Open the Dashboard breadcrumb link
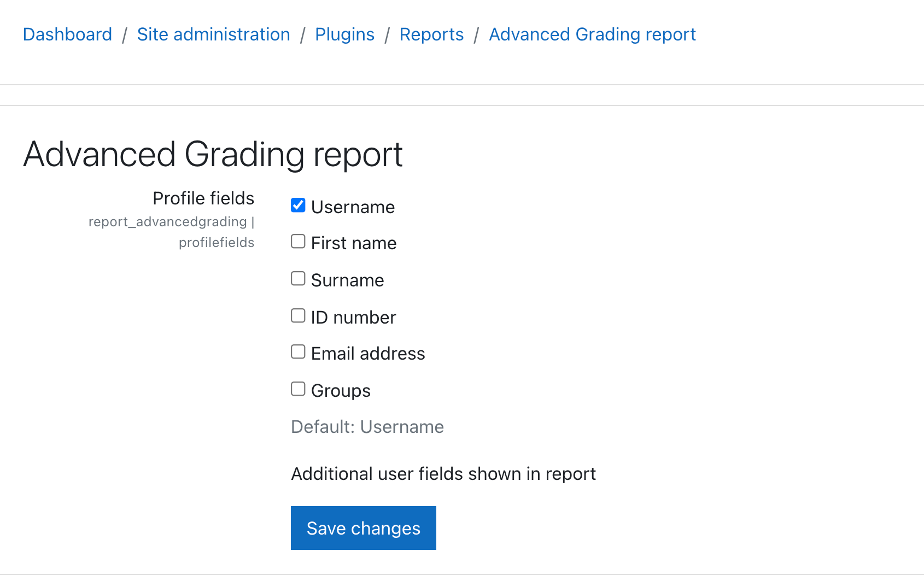Screen dimensions: 924x575 tap(67, 34)
